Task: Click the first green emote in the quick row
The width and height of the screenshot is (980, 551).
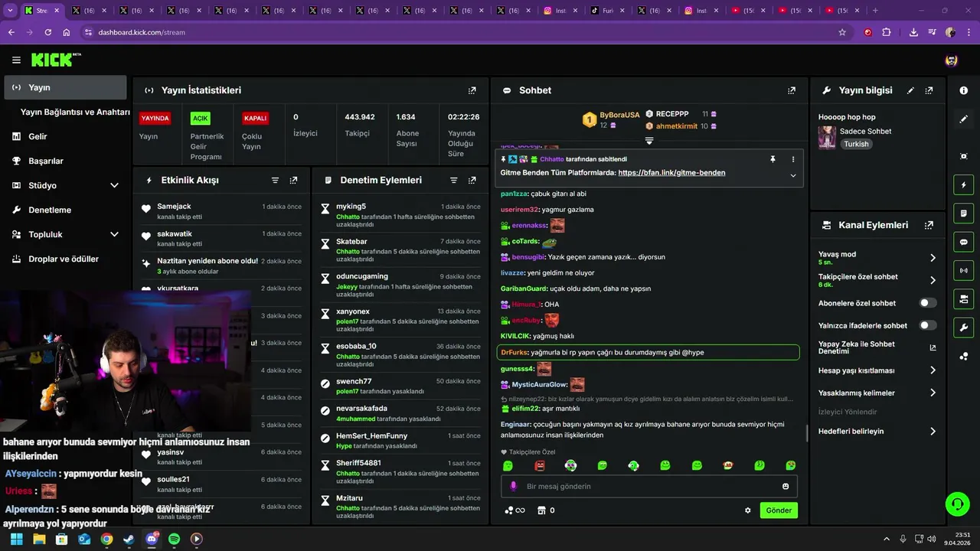Action: coord(508,465)
